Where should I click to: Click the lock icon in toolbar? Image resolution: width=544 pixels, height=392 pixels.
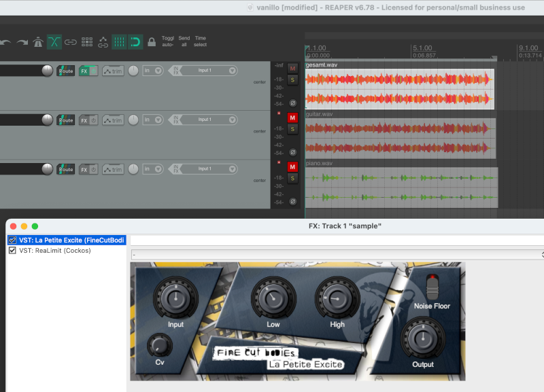[152, 42]
